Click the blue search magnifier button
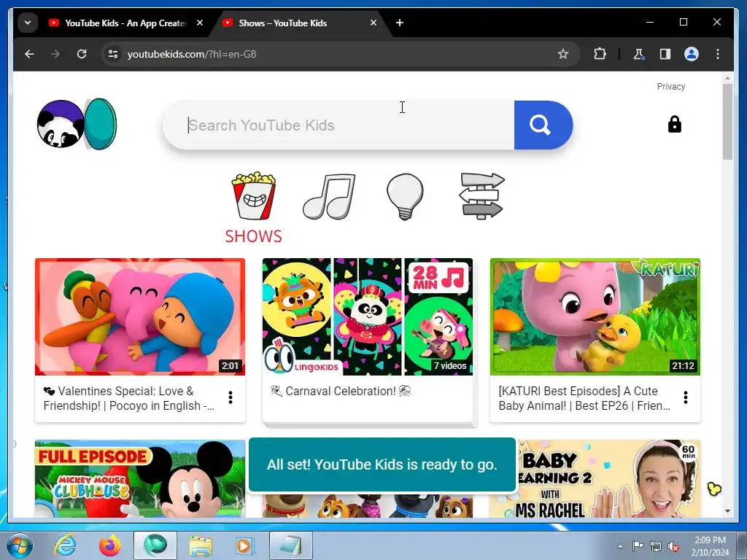The image size is (747, 560). [543, 125]
